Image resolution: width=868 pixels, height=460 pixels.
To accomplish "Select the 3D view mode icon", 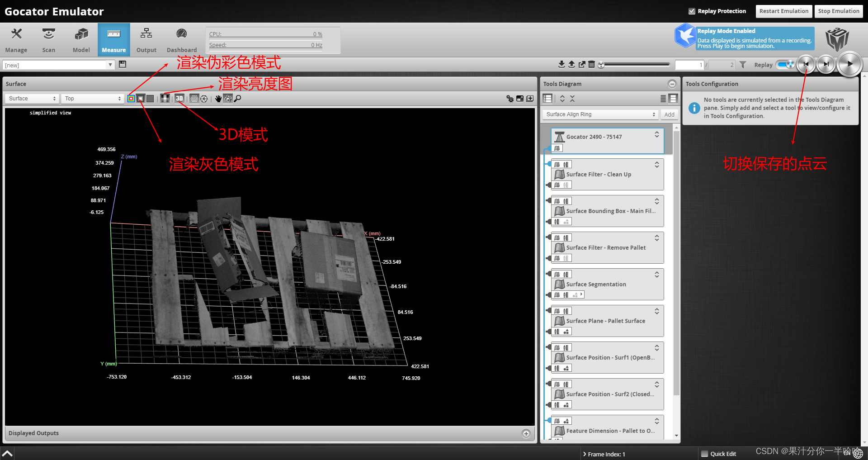I will [179, 99].
